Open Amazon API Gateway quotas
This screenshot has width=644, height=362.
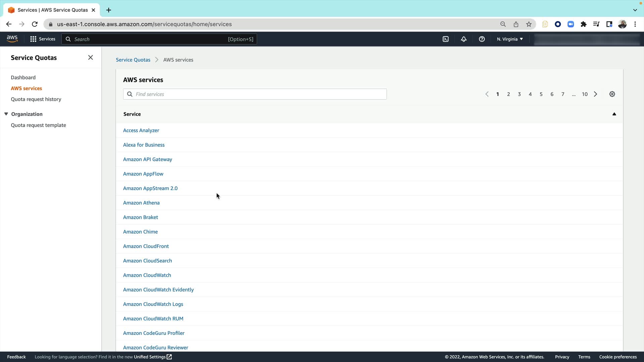[x=148, y=160]
